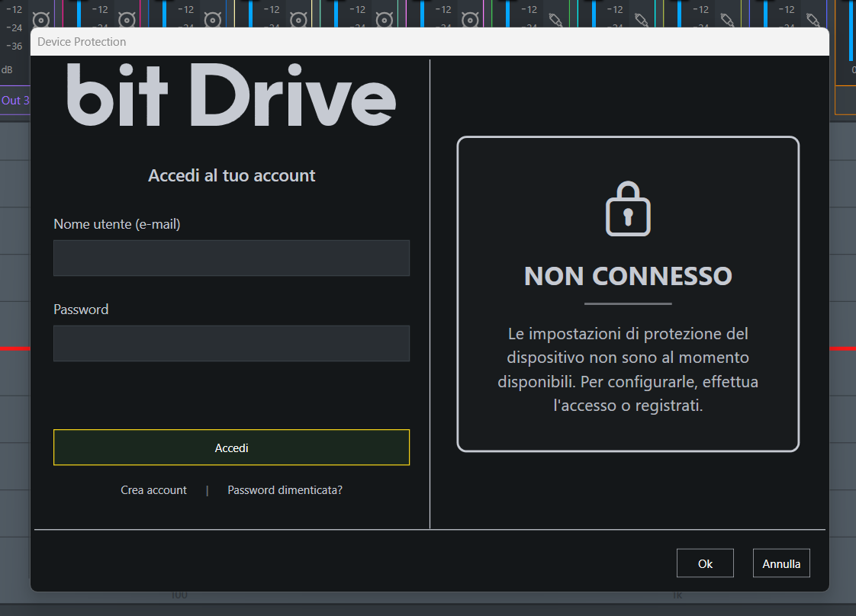The width and height of the screenshot is (856, 616).
Task: Dismiss the dialog with Annulla
Action: point(781,563)
